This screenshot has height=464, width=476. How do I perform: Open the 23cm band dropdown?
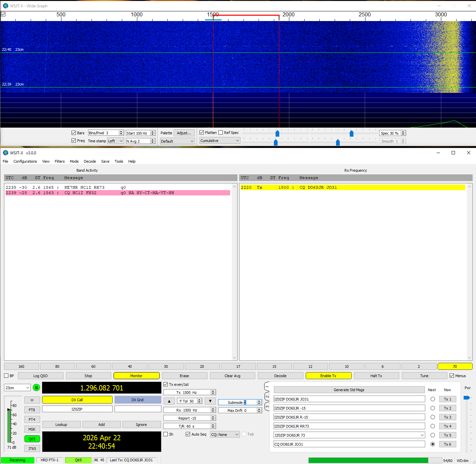pos(17,388)
